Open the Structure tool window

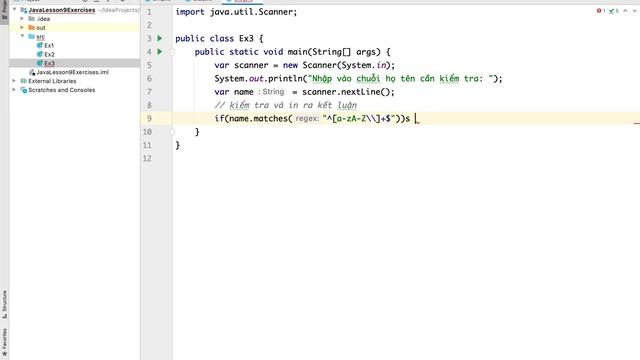pyautogui.click(x=4, y=304)
